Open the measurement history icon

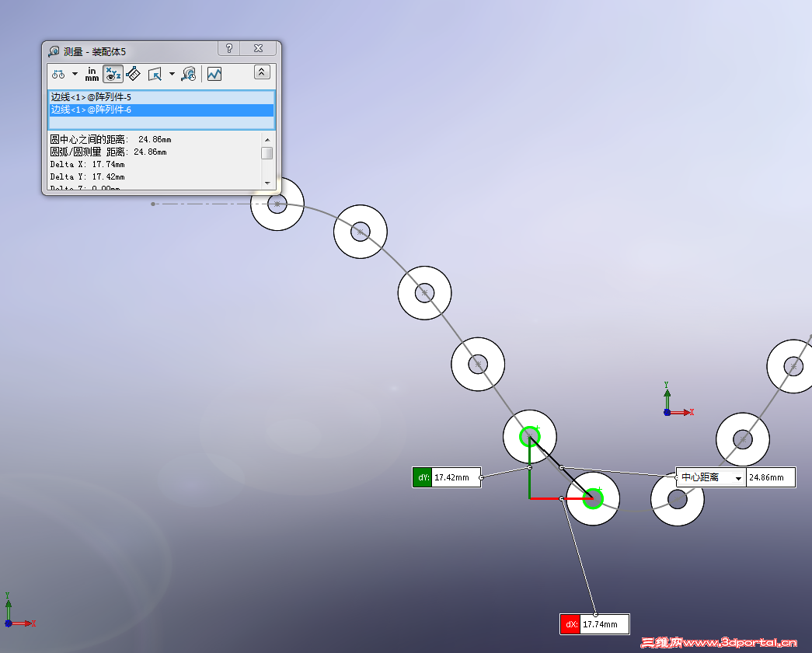point(189,74)
